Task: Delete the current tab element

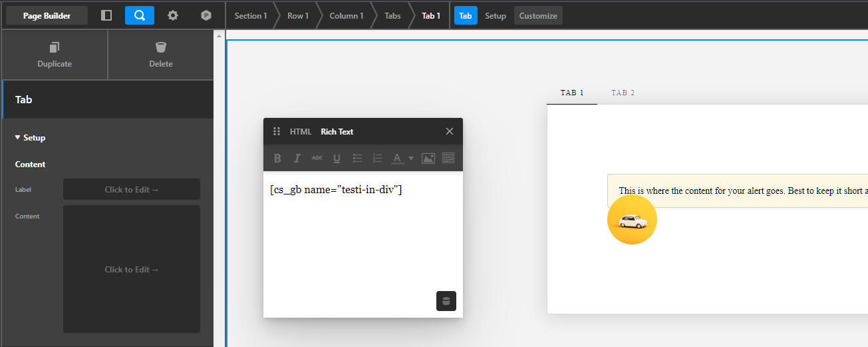Action: click(x=161, y=55)
